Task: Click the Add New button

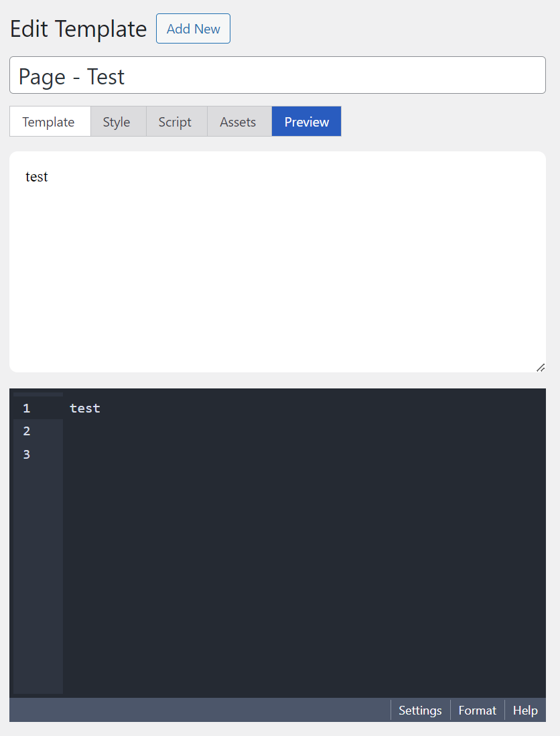Action: pos(193,29)
